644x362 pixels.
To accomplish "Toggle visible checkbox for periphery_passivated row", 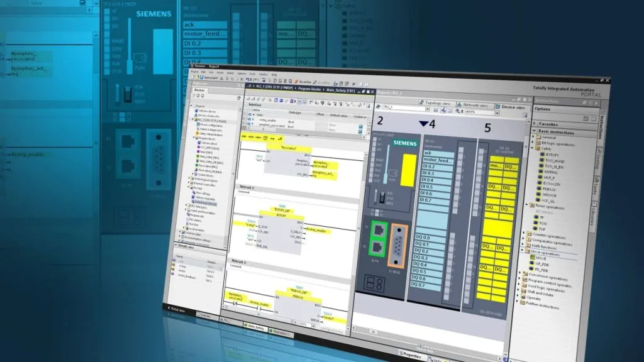I will pos(360,132).
